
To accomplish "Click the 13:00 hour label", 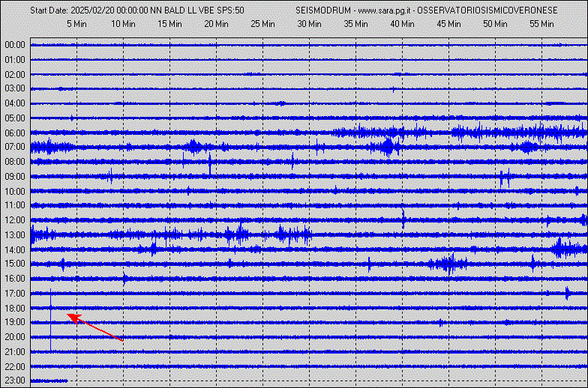I will point(15,235).
